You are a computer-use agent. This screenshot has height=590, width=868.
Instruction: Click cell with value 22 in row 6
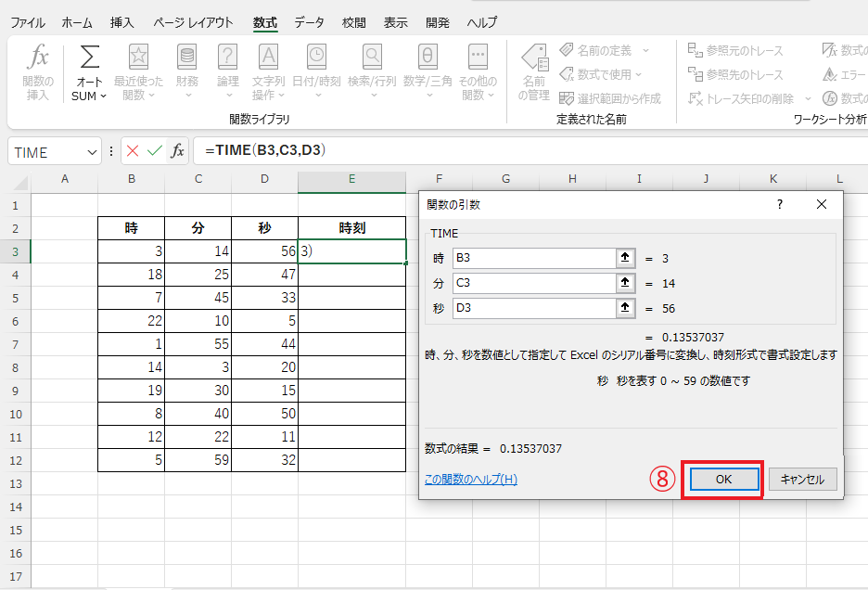point(131,321)
